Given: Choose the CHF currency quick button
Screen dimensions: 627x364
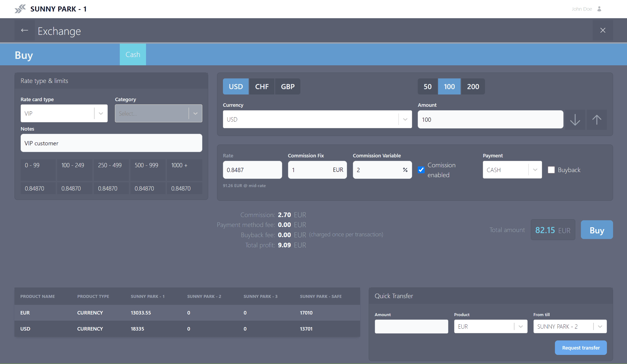Looking at the screenshot, I should coord(262,86).
